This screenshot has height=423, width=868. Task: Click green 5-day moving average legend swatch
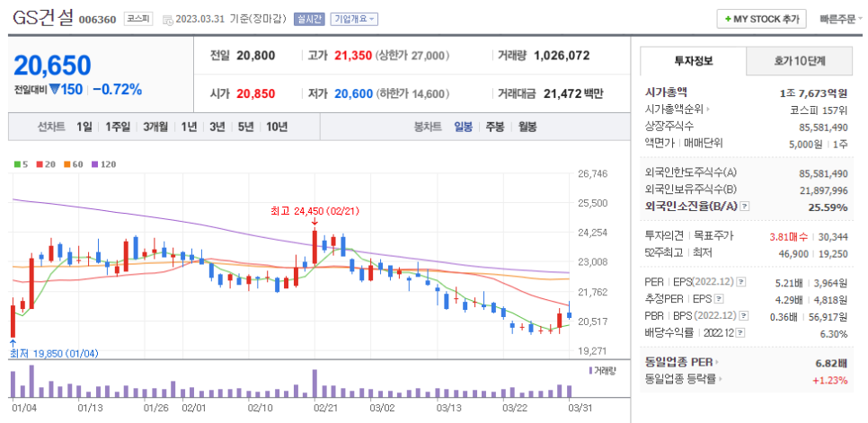(x=17, y=164)
